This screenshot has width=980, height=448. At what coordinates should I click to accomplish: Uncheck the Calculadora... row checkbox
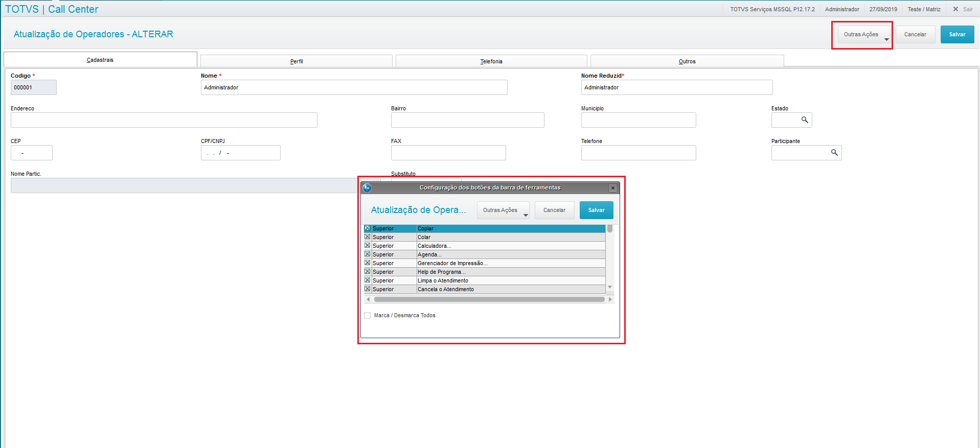(367, 246)
